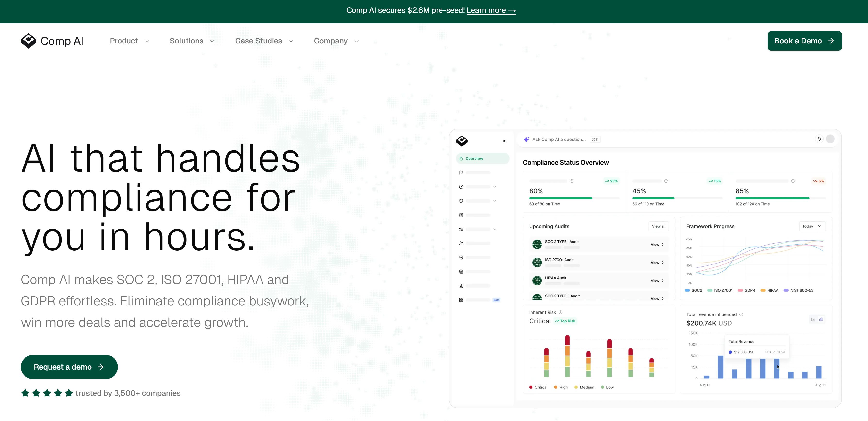Click info icon on 85% card
Screen dimensions: 868x421
pos(793,181)
